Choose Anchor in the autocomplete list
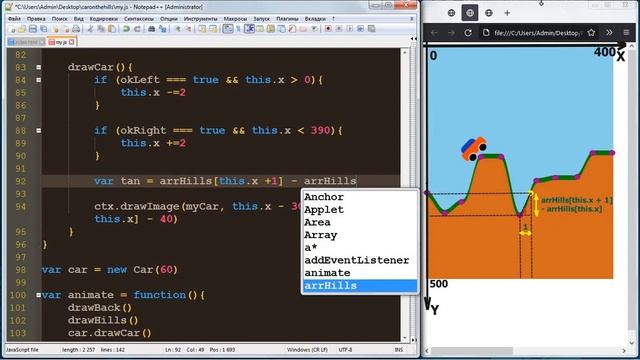640x360 pixels. [360, 197]
